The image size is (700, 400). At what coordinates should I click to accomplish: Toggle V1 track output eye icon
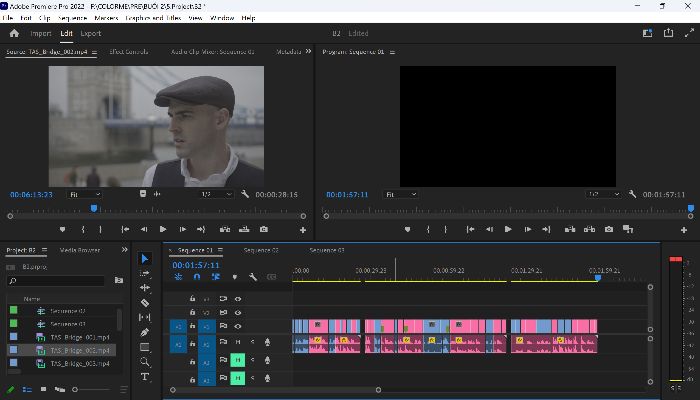pos(238,326)
